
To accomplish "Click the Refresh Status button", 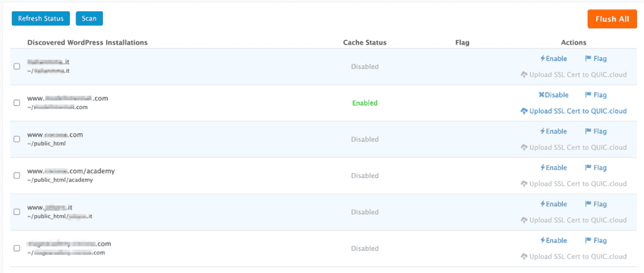I will (x=41, y=18).
